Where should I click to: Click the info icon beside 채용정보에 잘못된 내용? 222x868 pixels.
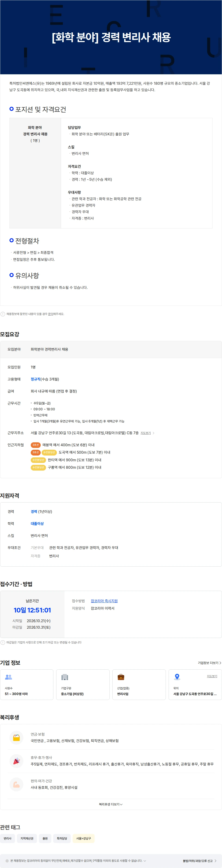3,314
